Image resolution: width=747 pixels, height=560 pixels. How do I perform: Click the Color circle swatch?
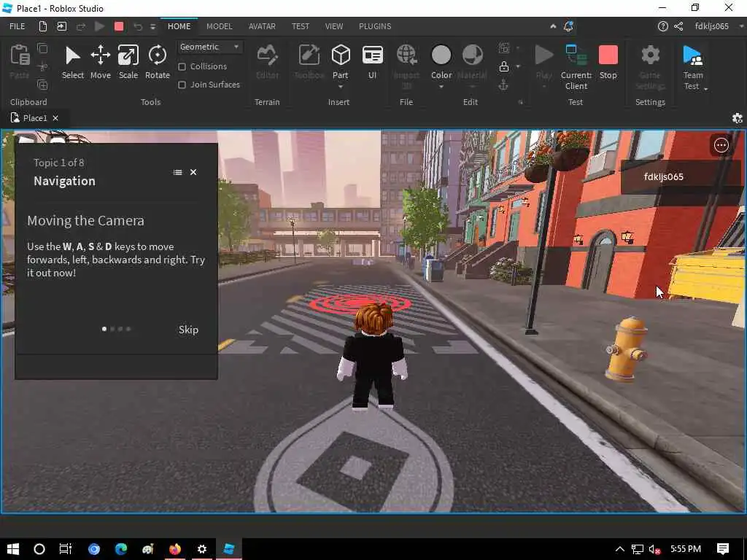pyautogui.click(x=441, y=55)
